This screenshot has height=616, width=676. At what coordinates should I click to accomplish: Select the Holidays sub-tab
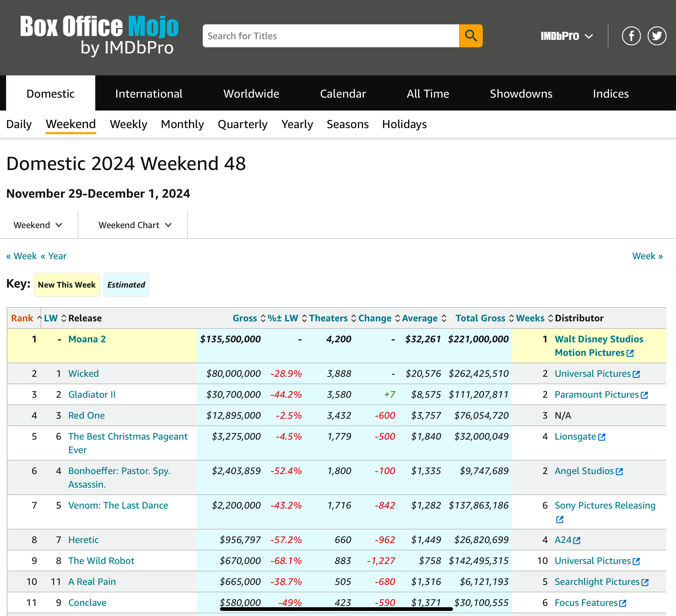pyautogui.click(x=404, y=124)
